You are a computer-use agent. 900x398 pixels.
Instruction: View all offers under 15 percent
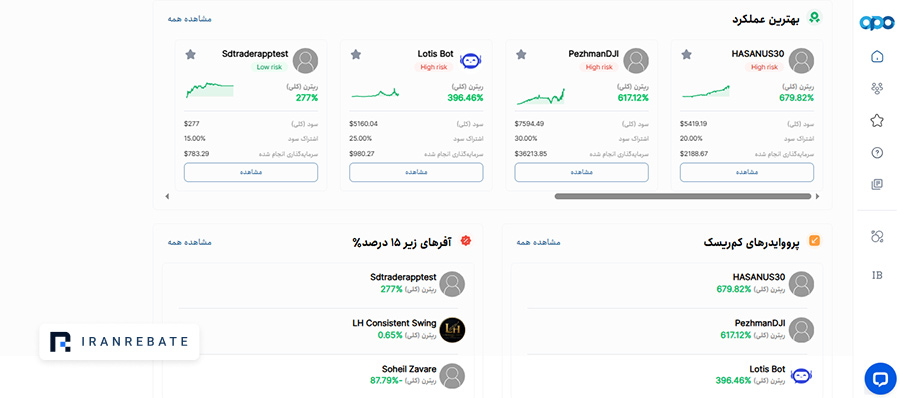(189, 242)
